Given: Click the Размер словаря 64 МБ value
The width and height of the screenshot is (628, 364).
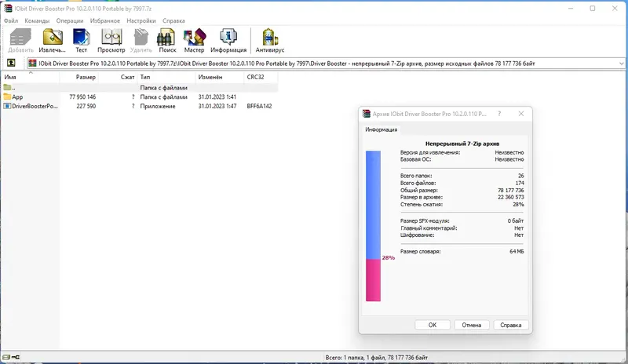Looking at the screenshot, I should (517, 252).
